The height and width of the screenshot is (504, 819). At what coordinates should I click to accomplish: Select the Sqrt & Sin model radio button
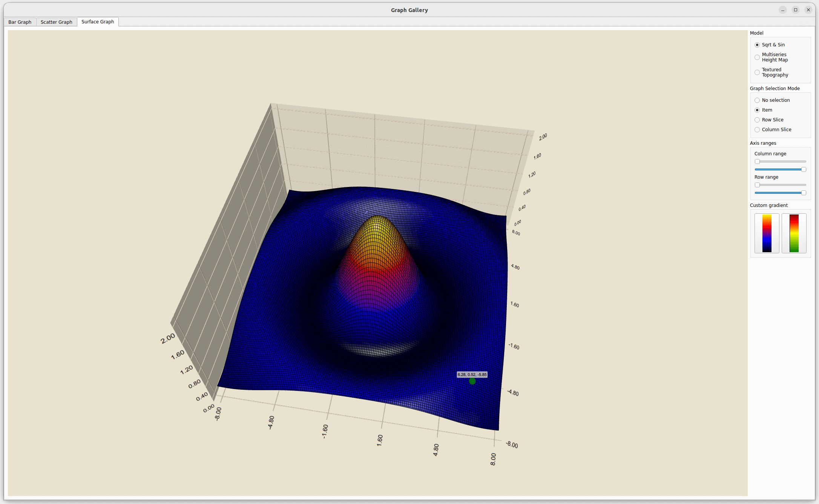(x=757, y=45)
